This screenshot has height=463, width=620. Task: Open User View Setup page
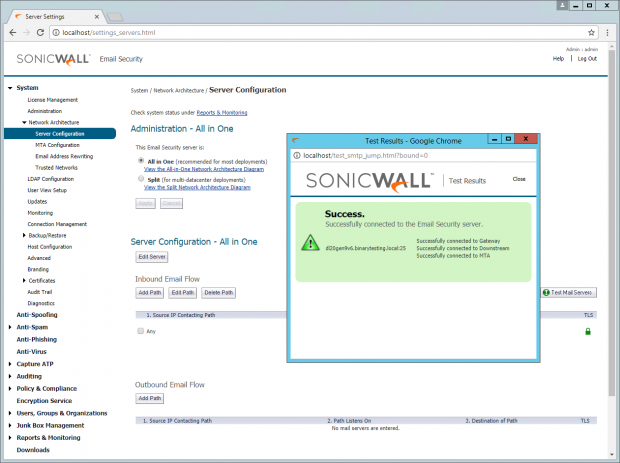click(47, 190)
